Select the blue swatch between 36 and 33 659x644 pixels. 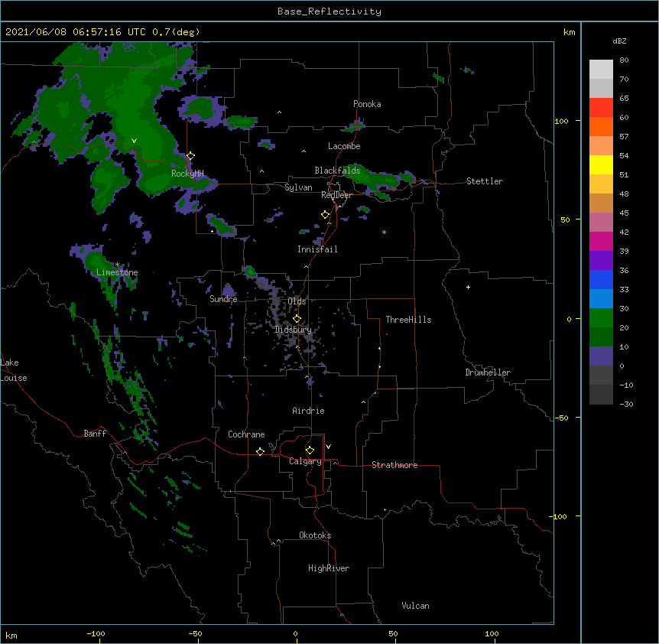[x=601, y=279]
